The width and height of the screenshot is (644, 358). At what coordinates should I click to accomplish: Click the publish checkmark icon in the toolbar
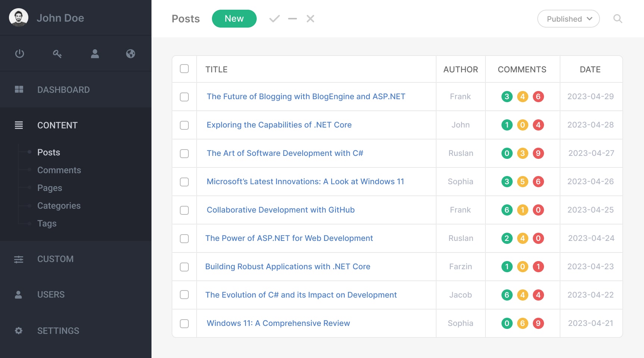click(274, 18)
